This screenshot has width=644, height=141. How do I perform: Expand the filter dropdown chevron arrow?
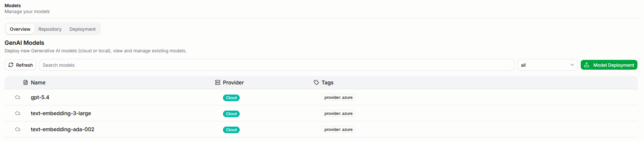pos(572,65)
